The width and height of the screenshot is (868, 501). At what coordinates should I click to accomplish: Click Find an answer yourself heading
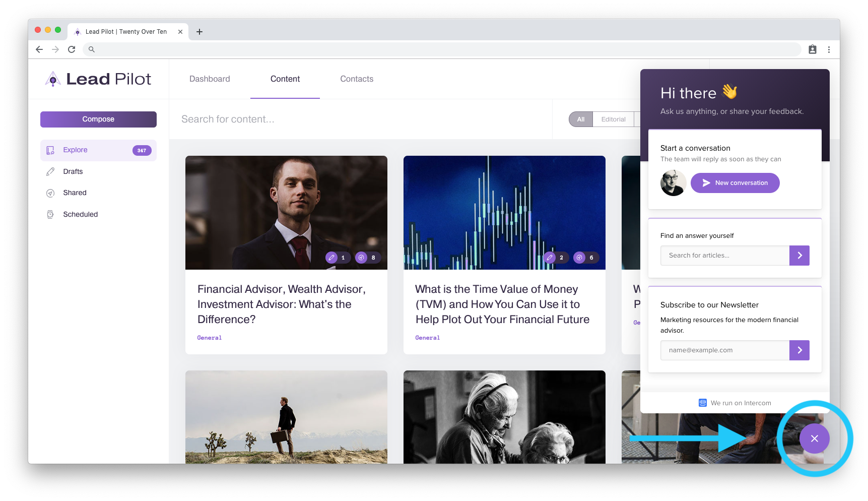(x=697, y=236)
